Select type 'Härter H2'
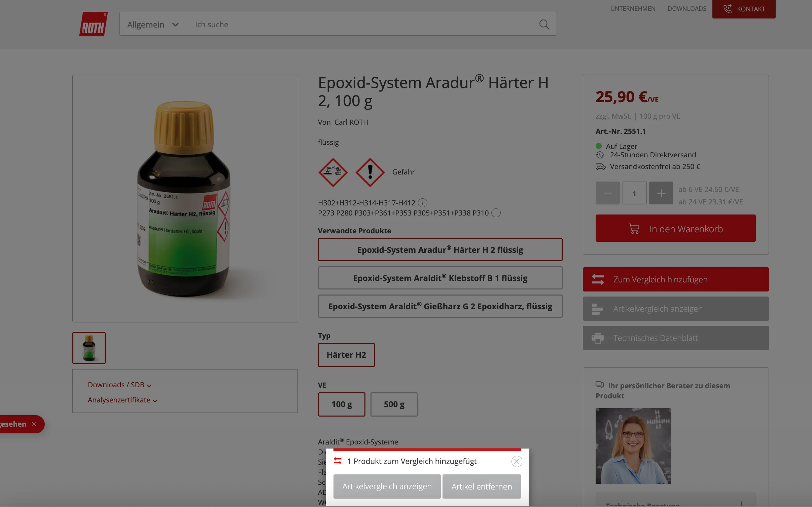 tap(346, 355)
